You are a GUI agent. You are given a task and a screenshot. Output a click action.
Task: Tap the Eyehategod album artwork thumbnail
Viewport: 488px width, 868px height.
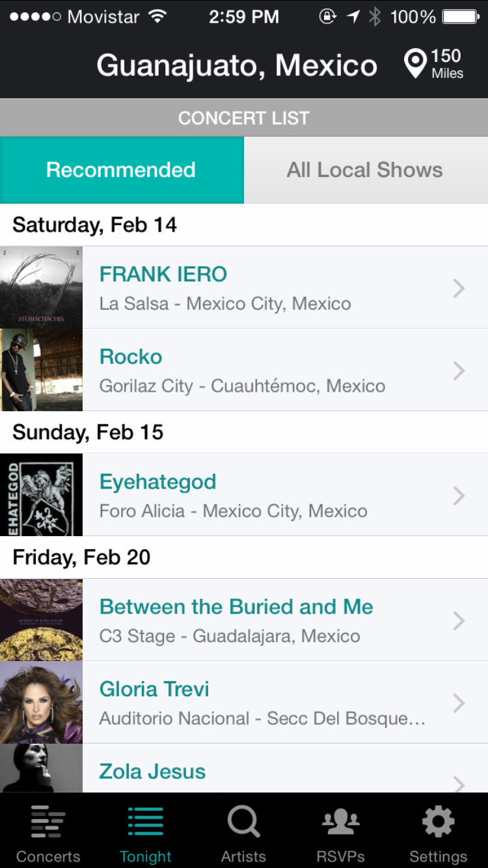(x=41, y=495)
